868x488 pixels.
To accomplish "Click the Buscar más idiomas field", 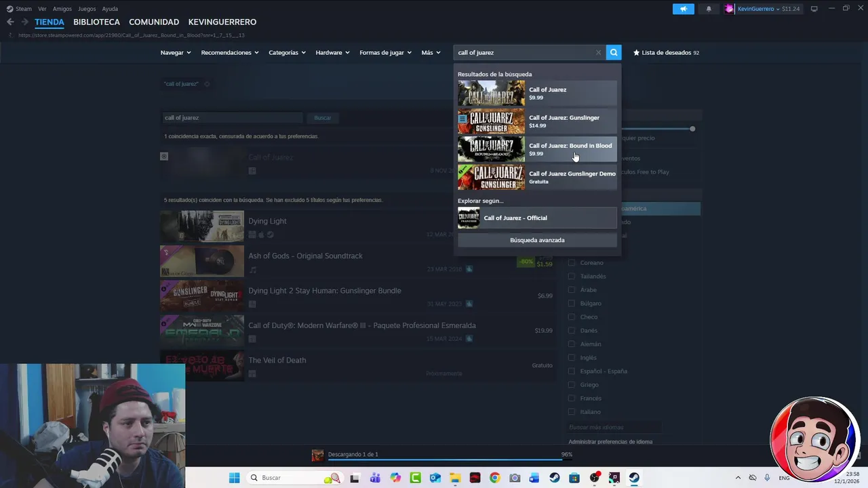I will [614, 427].
